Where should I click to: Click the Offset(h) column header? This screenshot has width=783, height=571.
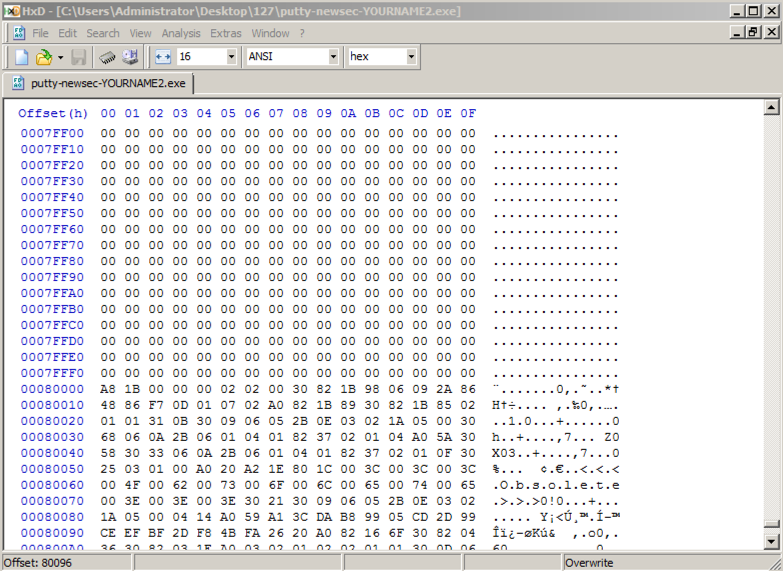pyautogui.click(x=53, y=113)
